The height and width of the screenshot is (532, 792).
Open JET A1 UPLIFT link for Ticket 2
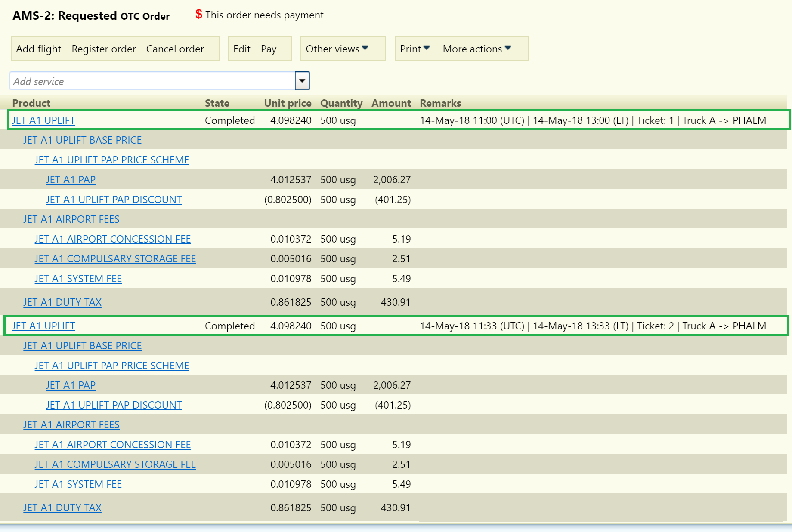click(x=43, y=326)
